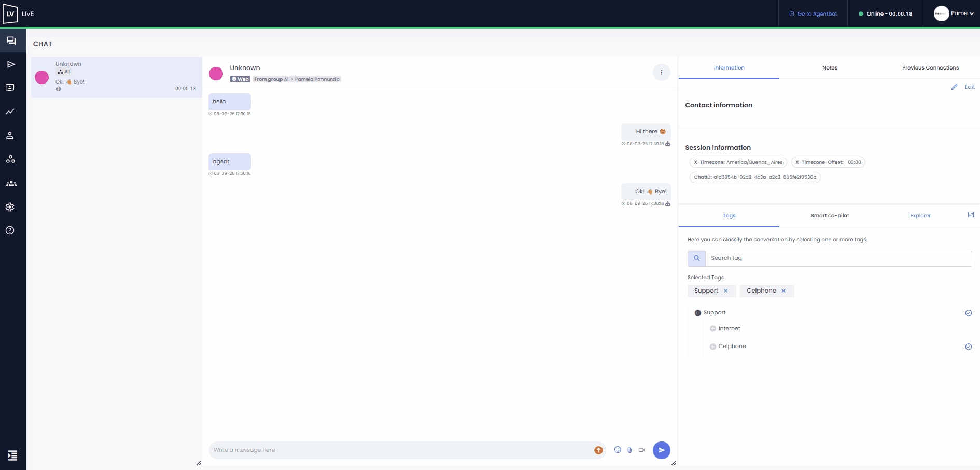Viewport: 980px width, 470px height.
Task: Switch to the Notes tab
Action: [830, 68]
